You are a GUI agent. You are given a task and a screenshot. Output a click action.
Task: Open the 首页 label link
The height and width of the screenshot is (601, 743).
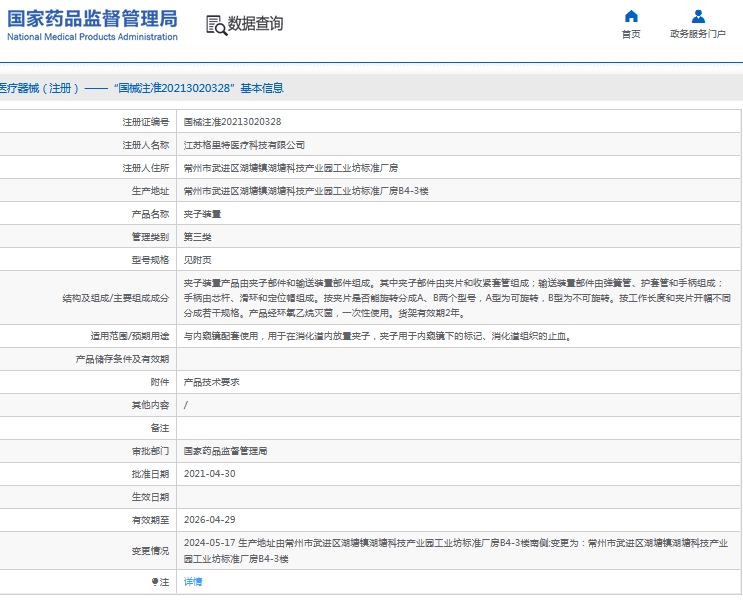(x=631, y=34)
